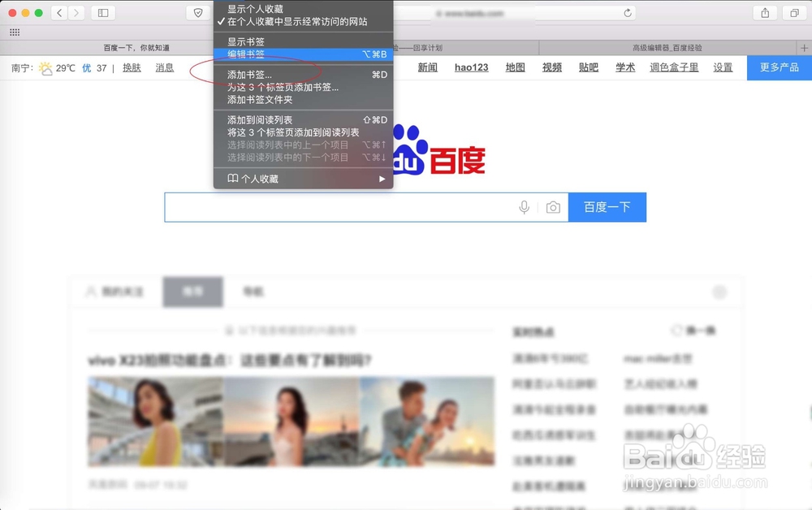Image resolution: width=812 pixels, height=510 pixels.
Task: Click the 换肤 link
Action: 132,67
